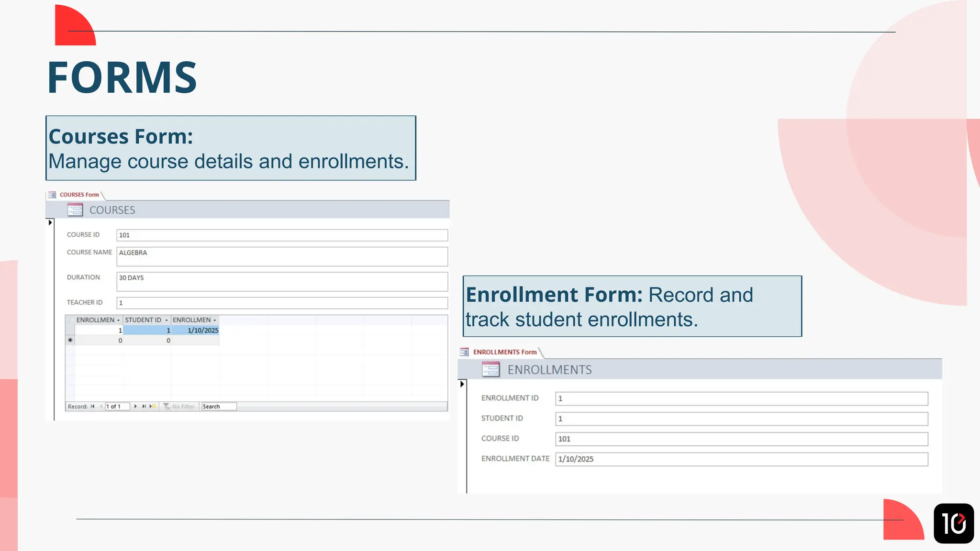Click the ENROLLMENT DATE label
Viewport: 980px width, 551px height.
(515, 459)
